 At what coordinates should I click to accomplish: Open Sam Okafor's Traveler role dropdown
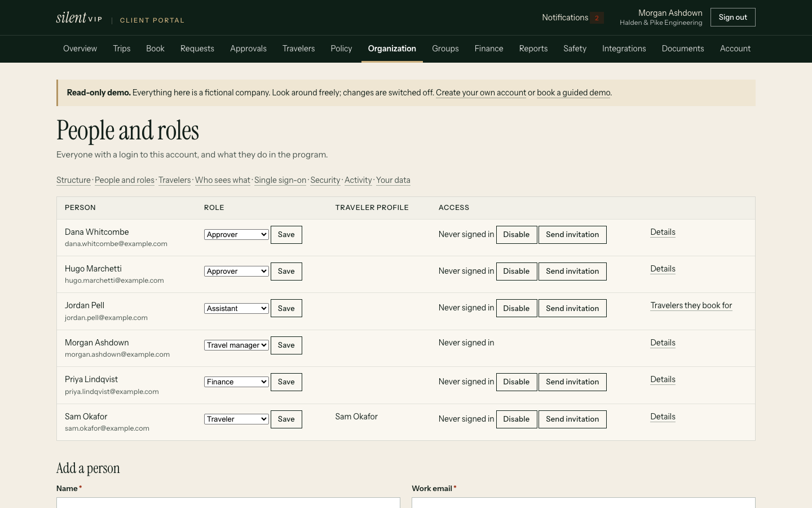(236, 419)
